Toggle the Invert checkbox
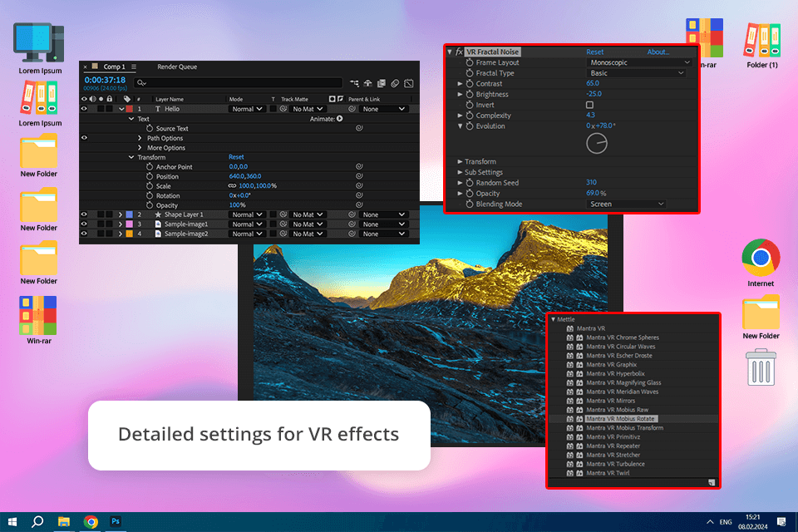 [x=589, y=105]
